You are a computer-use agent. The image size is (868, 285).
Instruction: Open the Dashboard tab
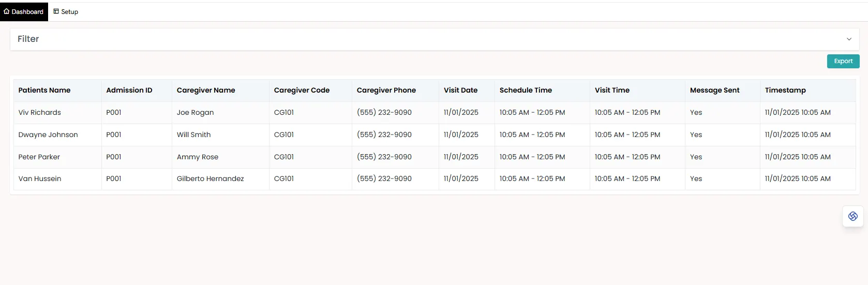(24, 11)
